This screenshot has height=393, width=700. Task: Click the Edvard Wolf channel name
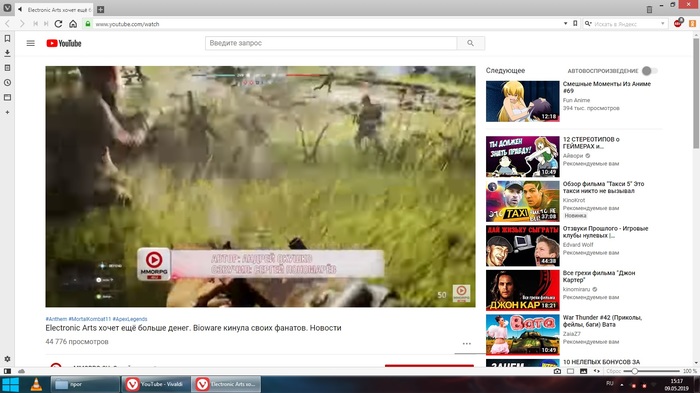tap(578, 244)
